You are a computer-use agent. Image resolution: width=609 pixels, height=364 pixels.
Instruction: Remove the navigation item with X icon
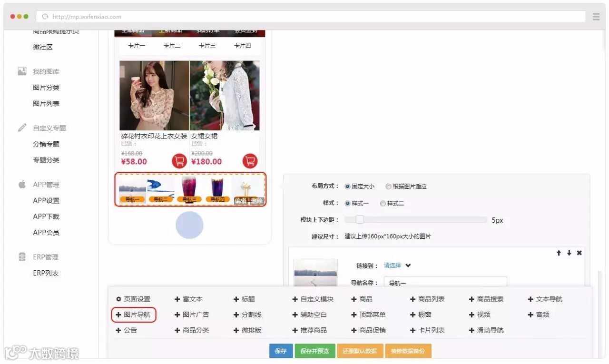(579, 253)
